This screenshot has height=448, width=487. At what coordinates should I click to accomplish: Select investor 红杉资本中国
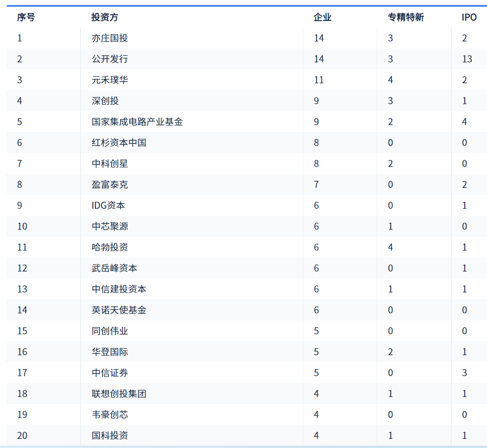[x=118, y=143]
